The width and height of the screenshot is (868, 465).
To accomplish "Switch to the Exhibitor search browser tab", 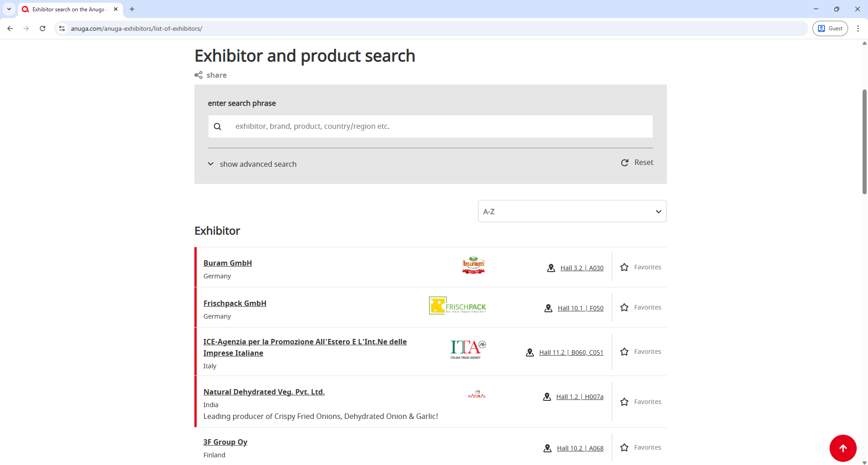I will [68, 9].
